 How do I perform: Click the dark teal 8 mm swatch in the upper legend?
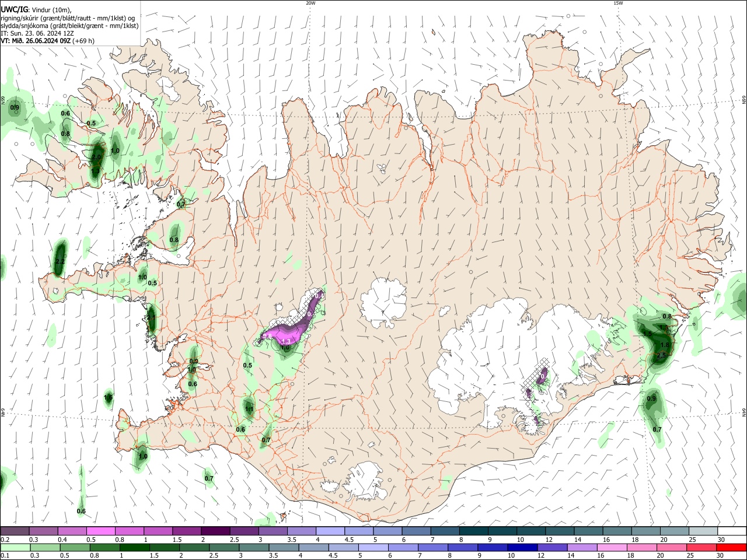click(474, 531)
